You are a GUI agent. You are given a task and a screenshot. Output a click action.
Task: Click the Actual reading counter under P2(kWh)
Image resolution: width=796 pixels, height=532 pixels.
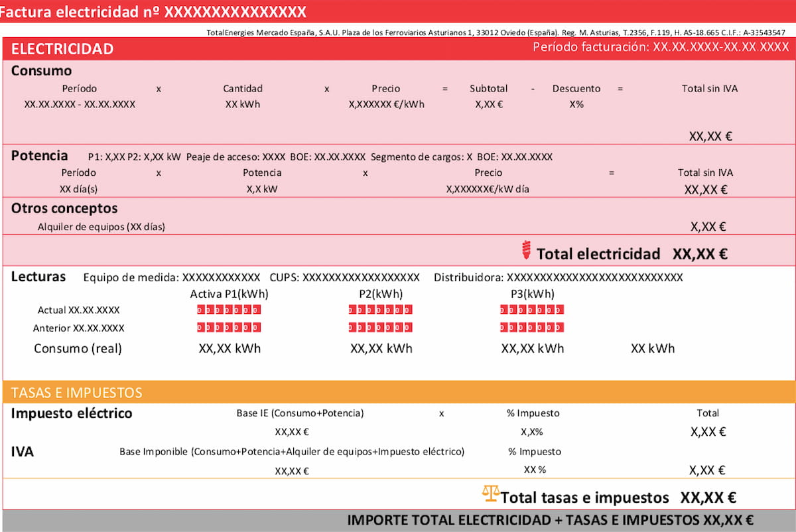[x=381, y=310]
